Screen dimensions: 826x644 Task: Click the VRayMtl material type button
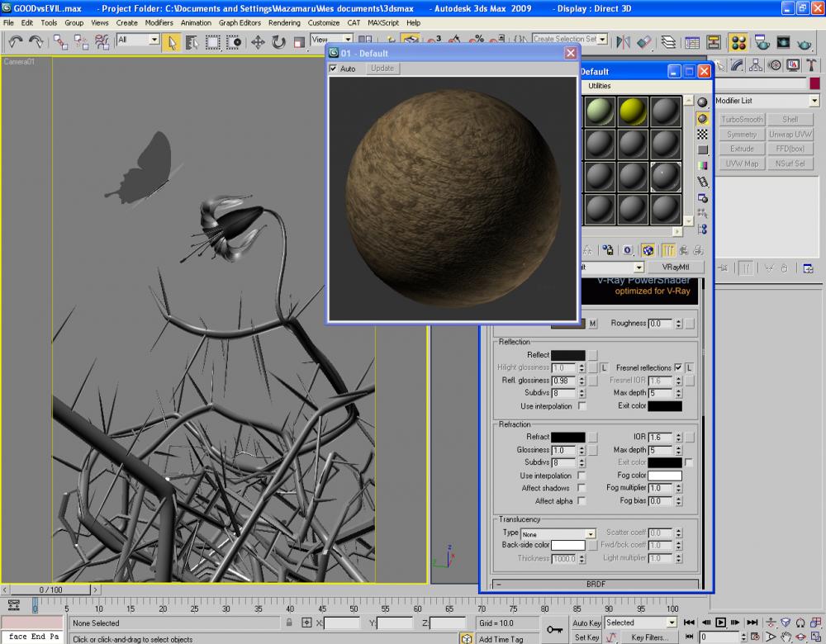[x=675, y=268]
